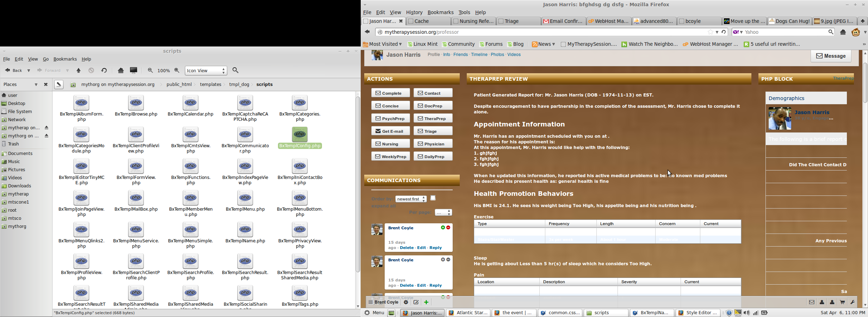
Task: Click the compose note icon in bottom bar
Action: pos(416,302)
